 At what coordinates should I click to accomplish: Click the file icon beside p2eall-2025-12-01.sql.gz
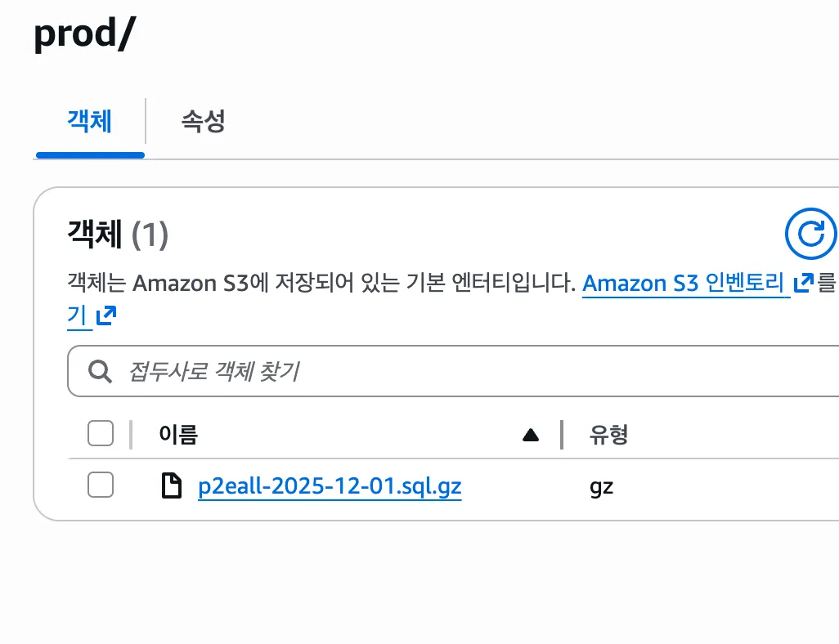170,486
